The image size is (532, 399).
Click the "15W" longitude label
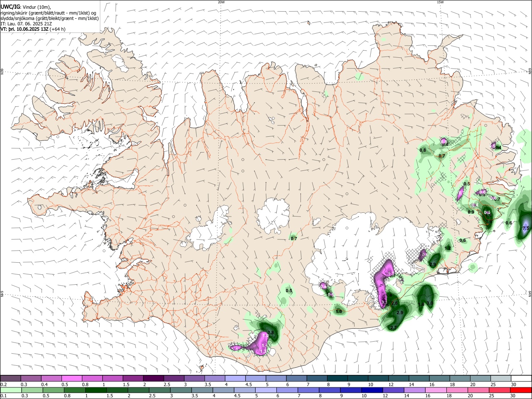[x=440, y=2]
